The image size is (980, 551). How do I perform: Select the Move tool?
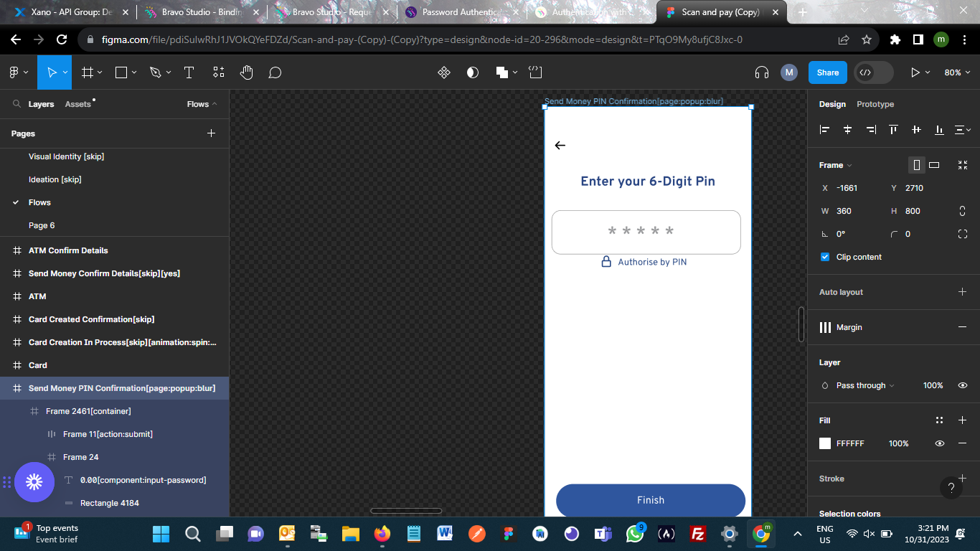coord(51,72)
